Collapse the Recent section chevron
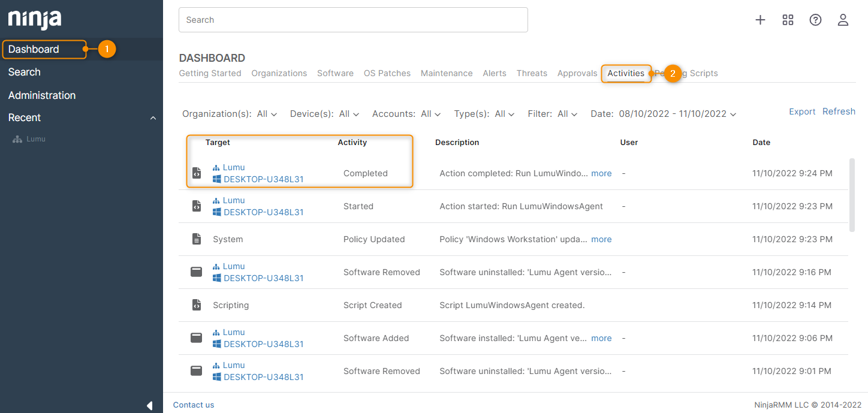Image resolution: width=868 pixels, height=413 pixels. [x=153, y=118]
